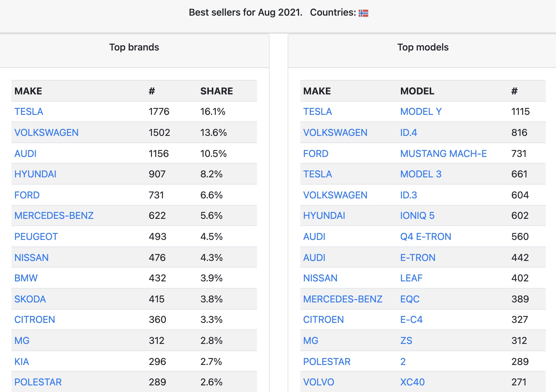Screen dimensions: 556x392
Task: Click the XC40 model link
Action: click(412, 382)
